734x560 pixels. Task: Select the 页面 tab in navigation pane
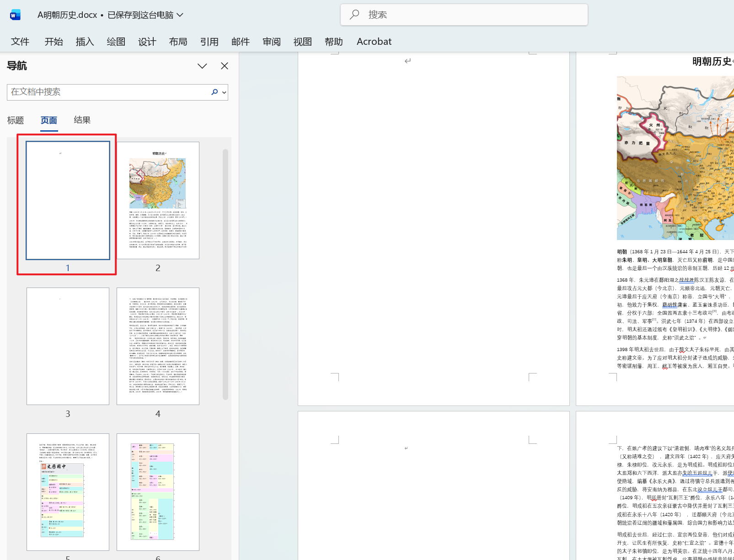click(x=48, y=120)
